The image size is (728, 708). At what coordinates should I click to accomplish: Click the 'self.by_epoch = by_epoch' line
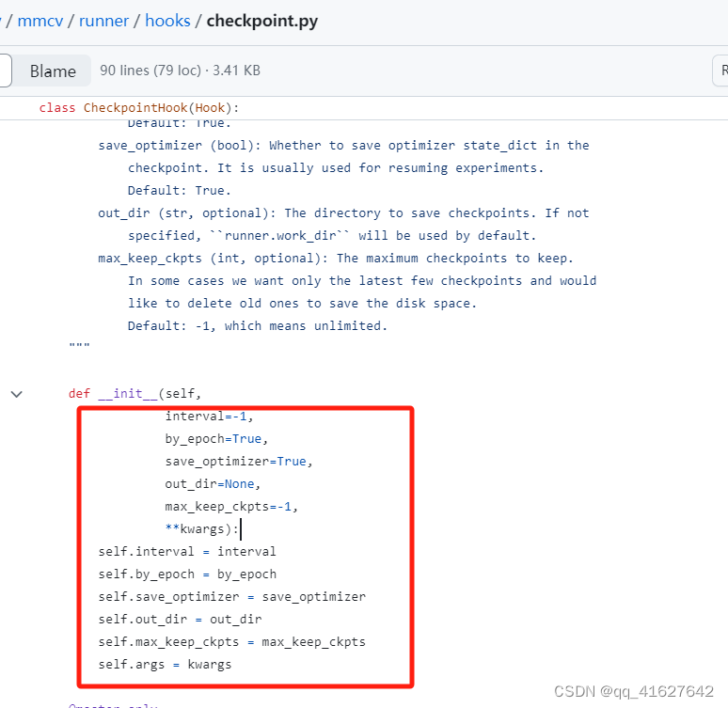coord(187,574)
